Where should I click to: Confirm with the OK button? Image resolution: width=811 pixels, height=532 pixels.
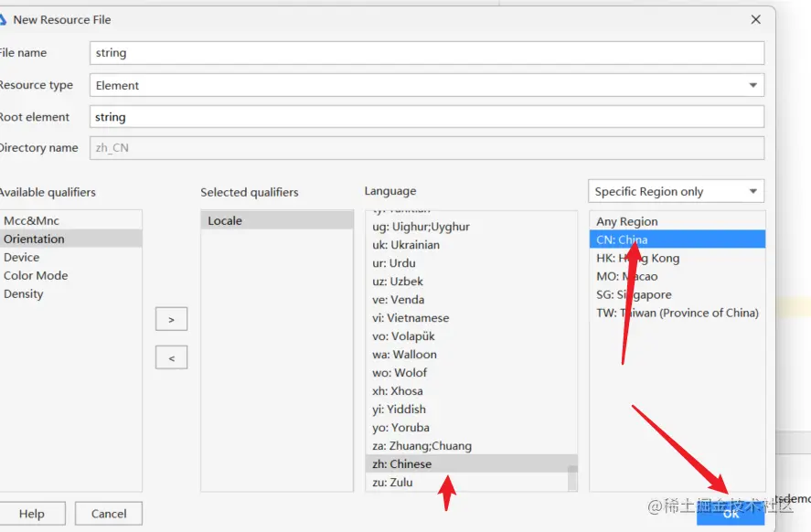[731, 513]
